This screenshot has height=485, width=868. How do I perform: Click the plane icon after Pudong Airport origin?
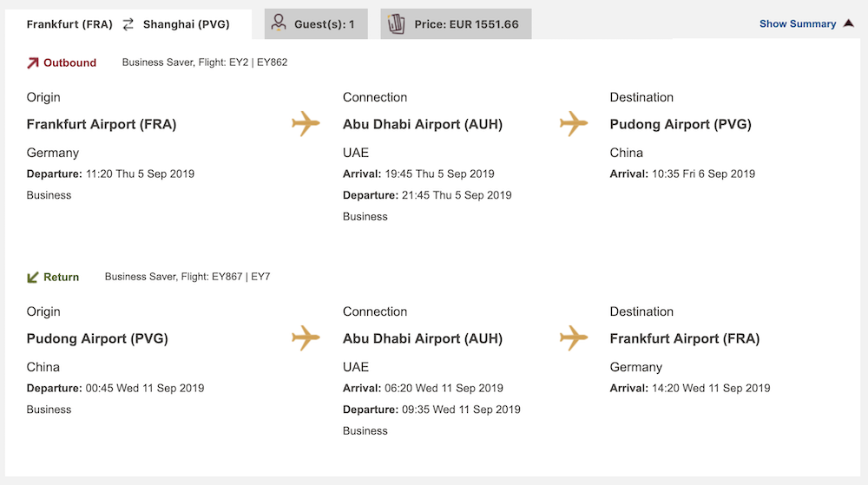[306, 338]
